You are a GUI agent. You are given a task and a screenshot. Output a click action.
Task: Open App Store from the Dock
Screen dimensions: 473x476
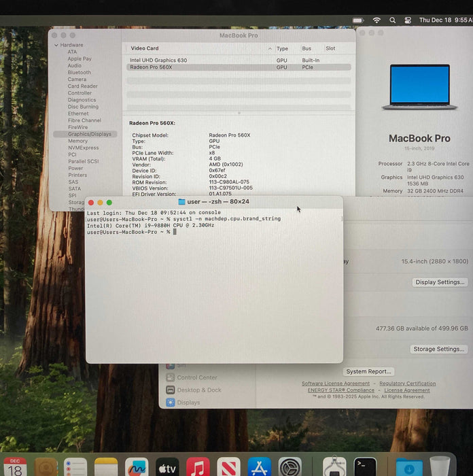(x=260, y=467)
